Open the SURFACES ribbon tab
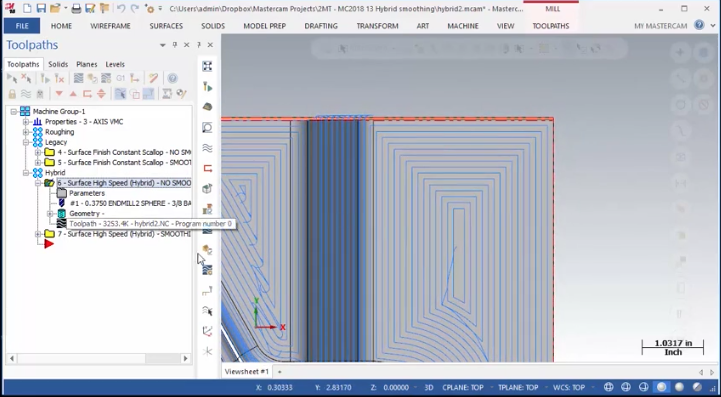This screenshot has height=397, width=721. tap(166, 26)
